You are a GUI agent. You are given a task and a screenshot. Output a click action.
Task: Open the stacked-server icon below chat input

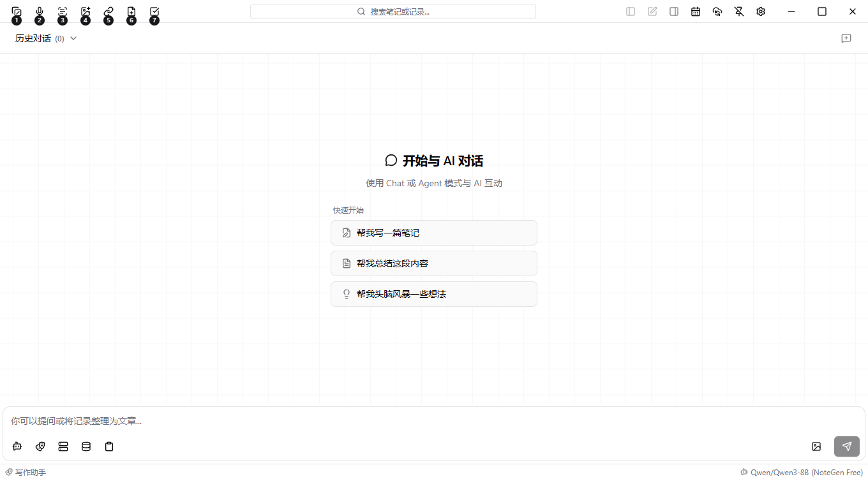63,446
